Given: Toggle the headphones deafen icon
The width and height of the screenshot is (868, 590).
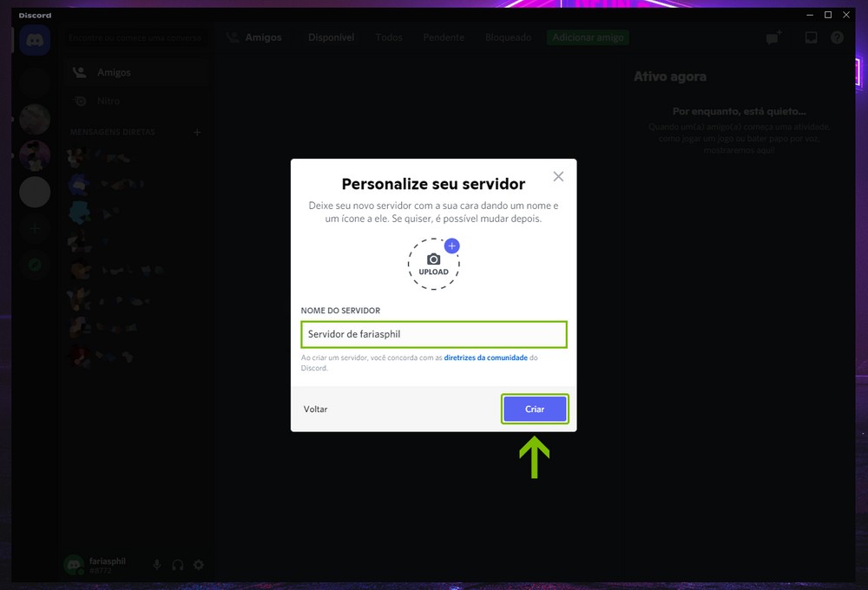Looking at the screenshot, I should pos(178,565).
